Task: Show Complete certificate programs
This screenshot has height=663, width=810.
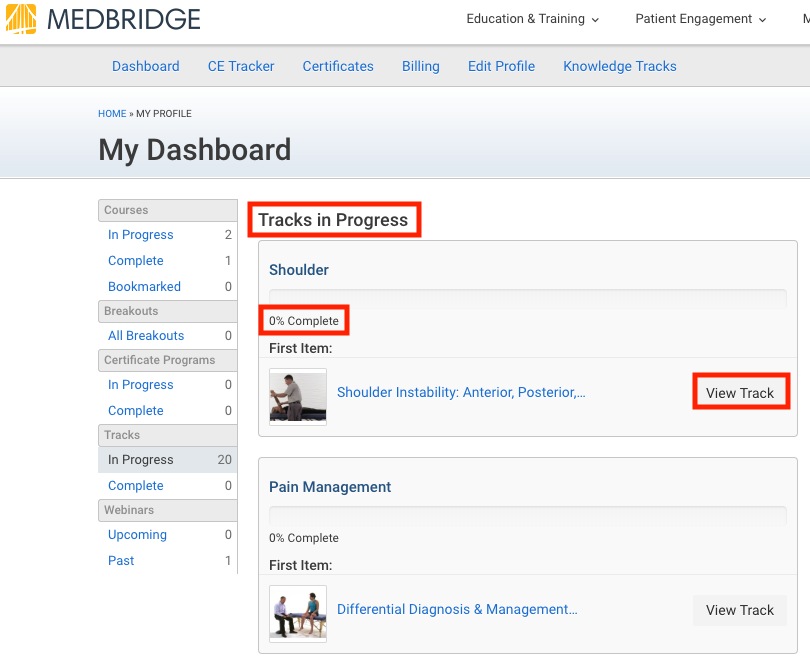Action: point(135,410)
